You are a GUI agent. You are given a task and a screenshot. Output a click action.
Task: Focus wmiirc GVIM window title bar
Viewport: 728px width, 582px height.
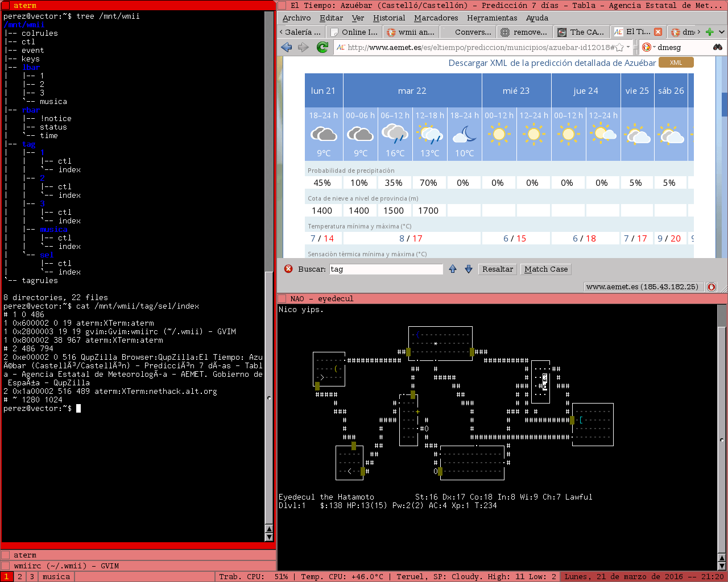(138, 566)
